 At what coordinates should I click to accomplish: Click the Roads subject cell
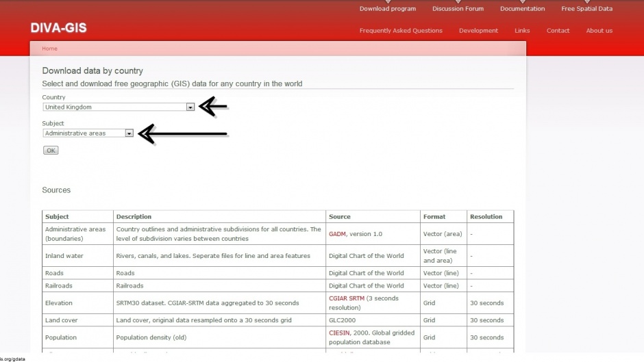(x=77, y=273)
